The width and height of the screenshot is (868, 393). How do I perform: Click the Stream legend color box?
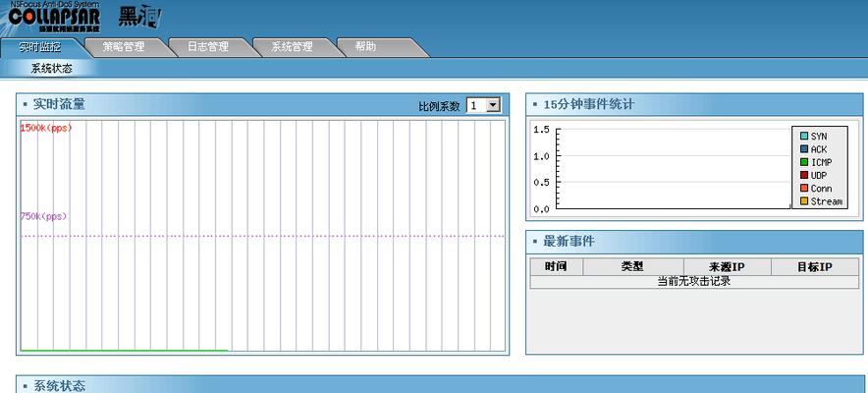(x=804, y=201)
